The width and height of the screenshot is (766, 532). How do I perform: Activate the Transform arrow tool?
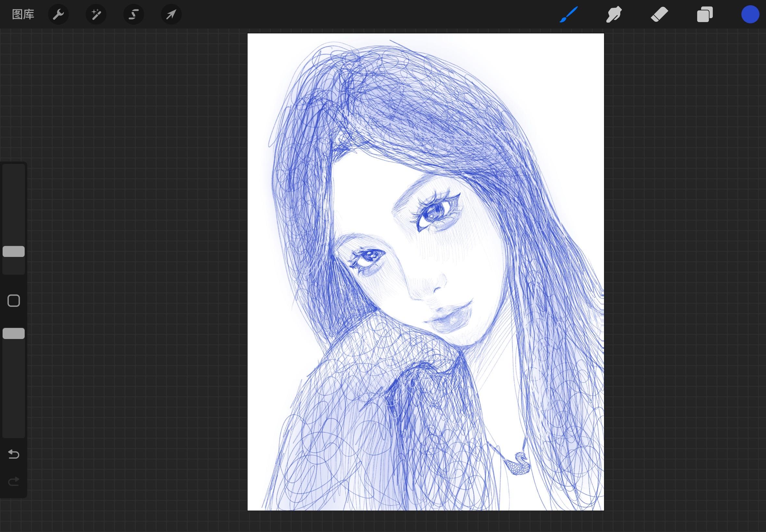[171, 14]
